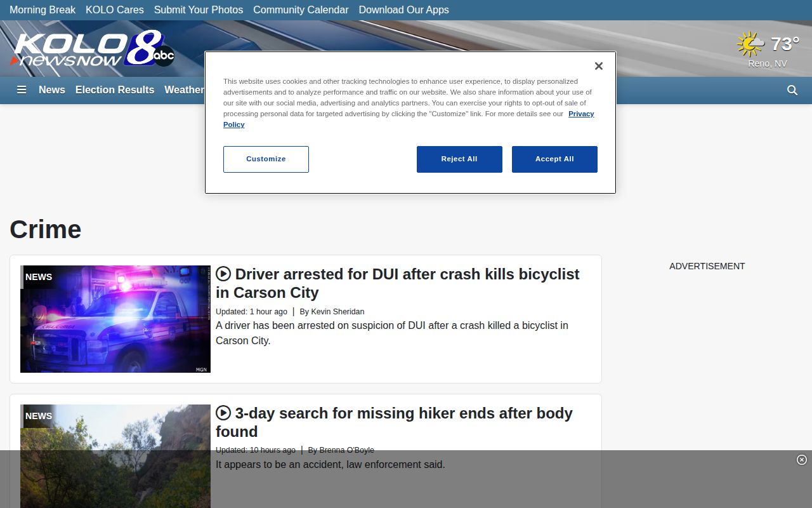Go to KOLO 8 News Now homepage logo
Screen dimensions: 812x508
[92, 49]
